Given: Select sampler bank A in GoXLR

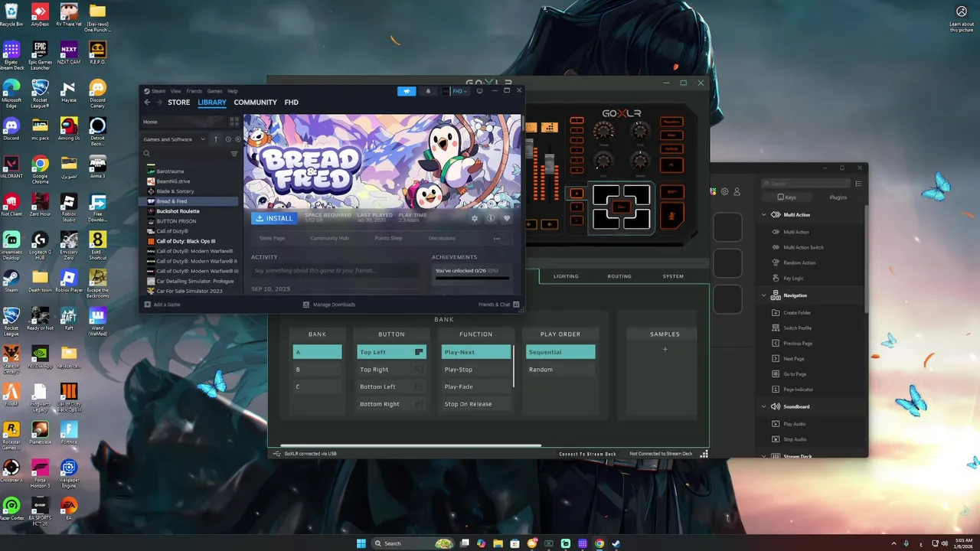Looking at the screenshot, I should 318,352.
